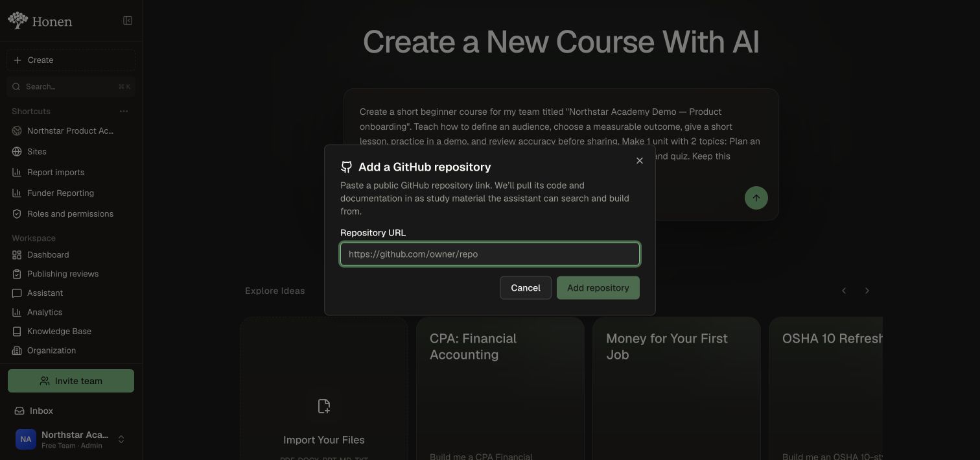
Task: Click the plus icon beside Create
Action: (x=17, y=60)
